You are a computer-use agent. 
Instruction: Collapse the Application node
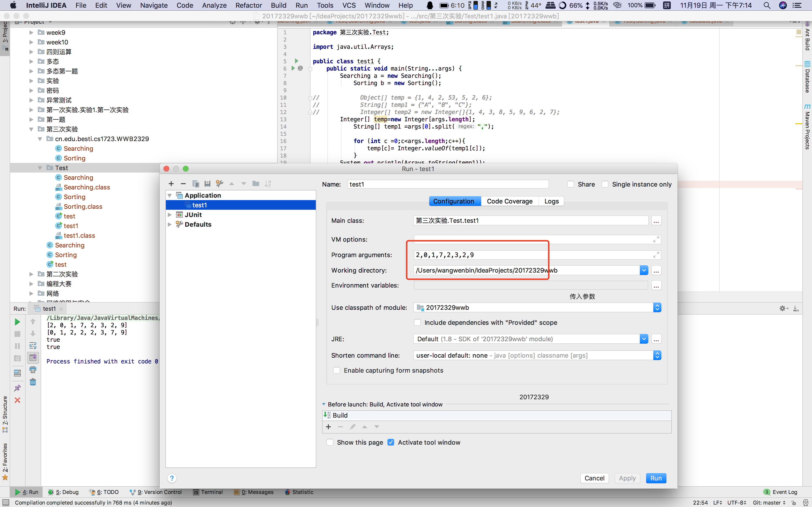tap(170, 196)
